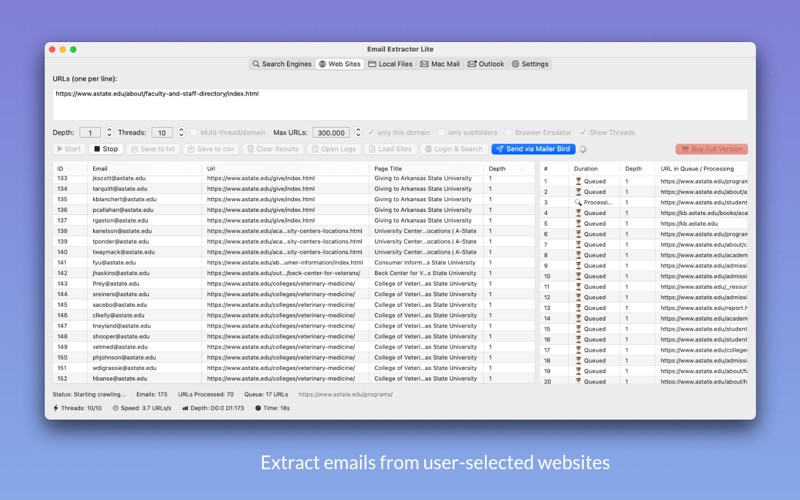Viewport: 800px width, 500px height.
Task: Select email hbanse@astate.edu
Action: point(120,379)
